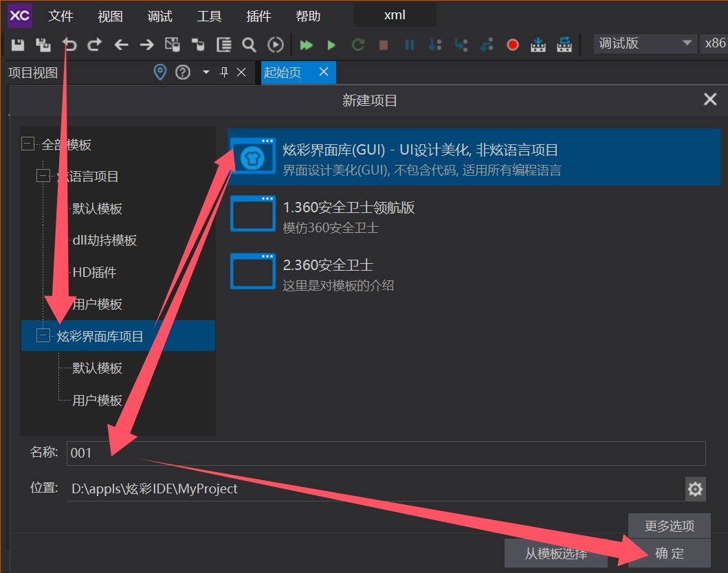This screenshot has height=573, width=728.
Task: Click the redo toolbar icon
Action: 95,45
